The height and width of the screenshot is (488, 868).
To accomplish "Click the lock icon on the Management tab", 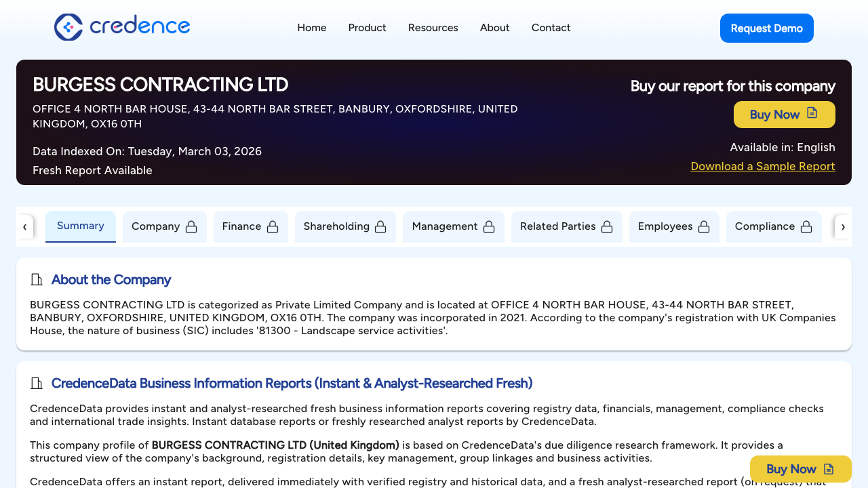I will [x=489, y=226].
